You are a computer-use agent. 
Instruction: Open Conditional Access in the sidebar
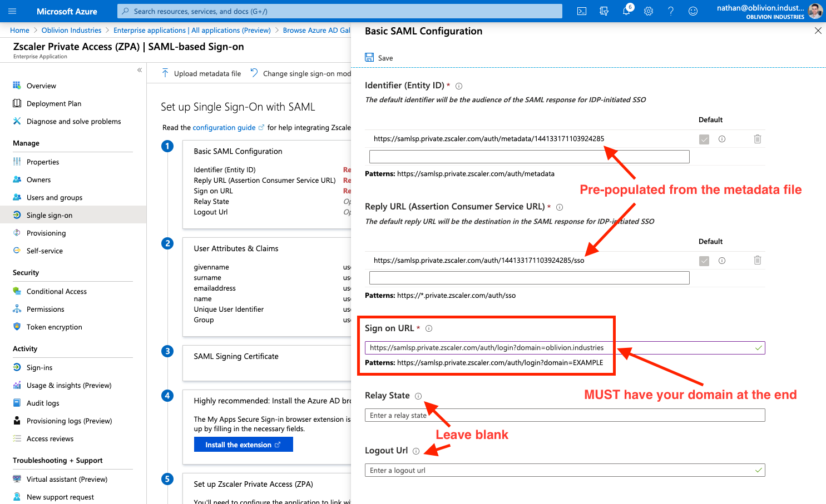click(57, 291)
